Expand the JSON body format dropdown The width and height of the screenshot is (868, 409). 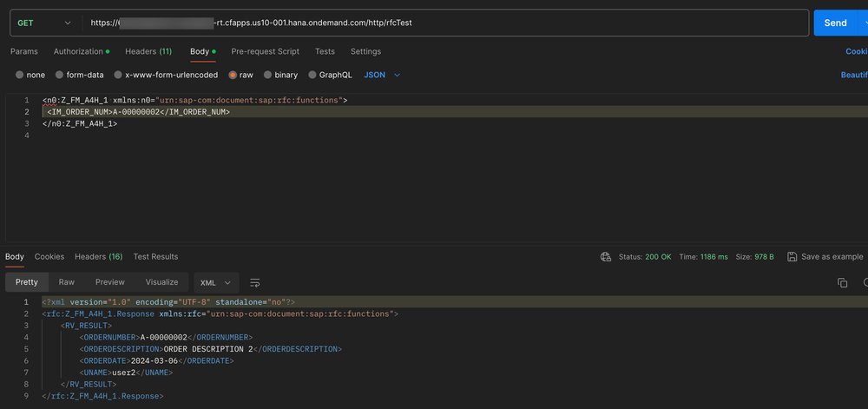382,76
